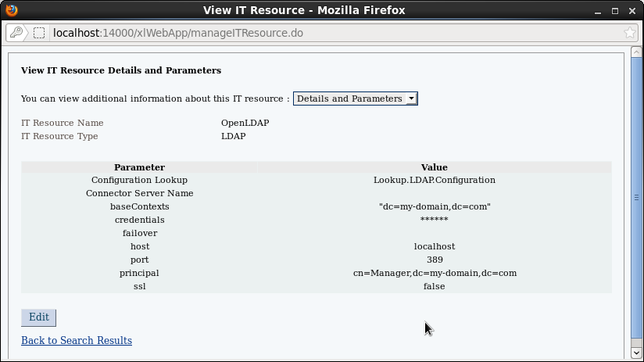Select the Lookup.LDAP.Configuration value

pos(434,180)
